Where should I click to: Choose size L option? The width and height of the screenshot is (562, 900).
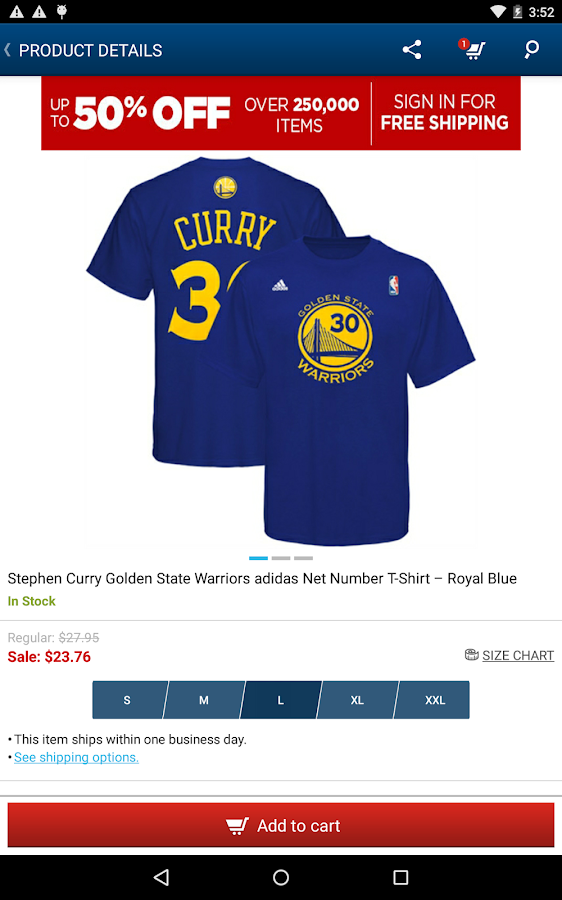[x=281, y=700]
